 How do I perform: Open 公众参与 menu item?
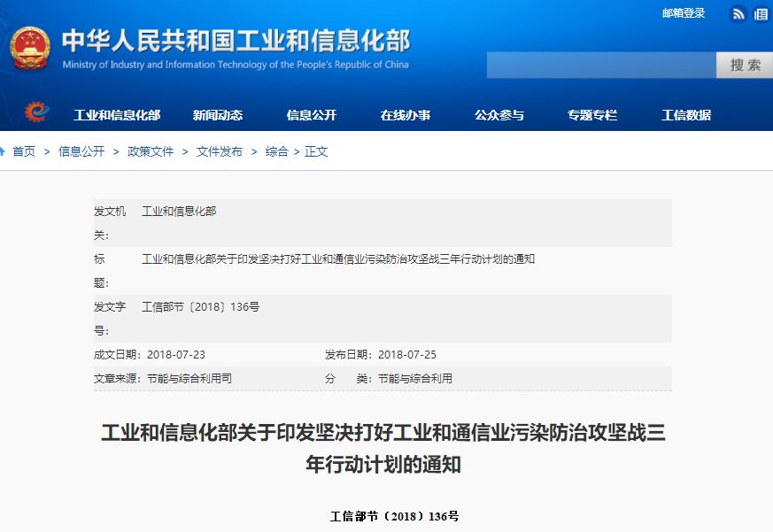[499, 115]
